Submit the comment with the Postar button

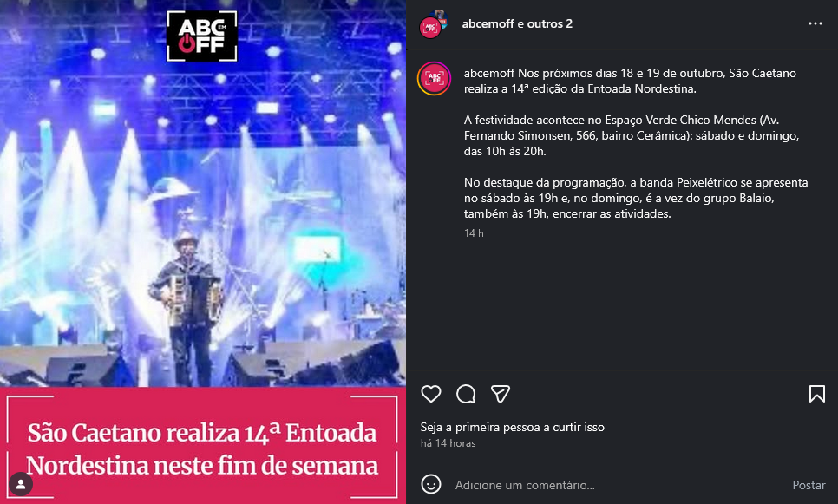click(x=809, y=485)
